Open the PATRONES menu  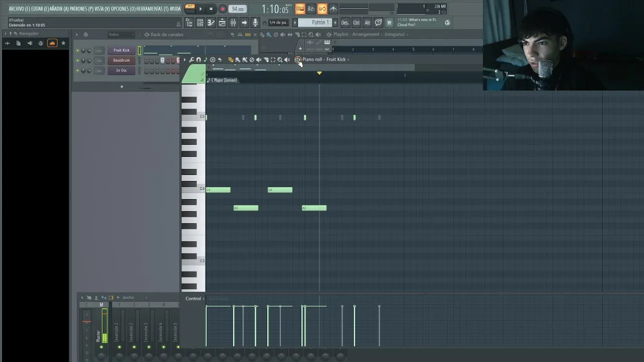coord(81,9)
